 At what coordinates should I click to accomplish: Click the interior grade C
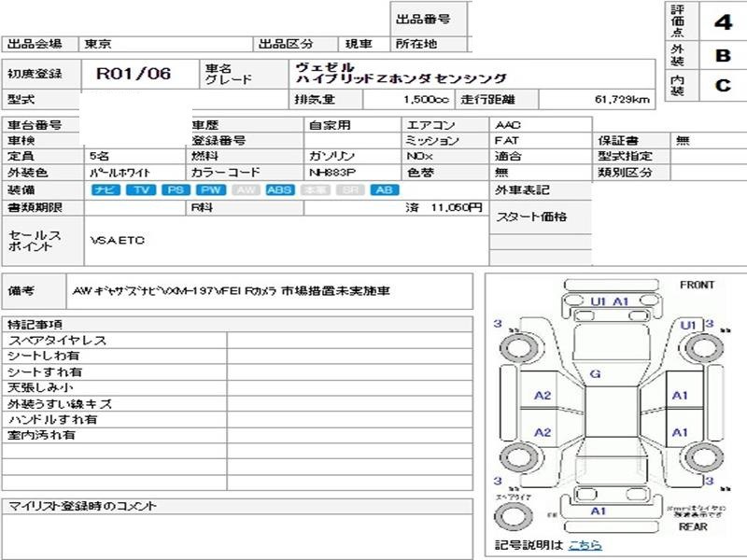(x=723, y=86)
